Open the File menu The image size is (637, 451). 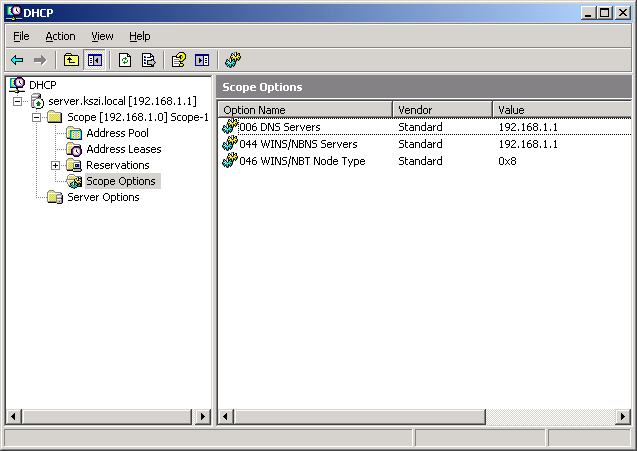point(21,37)
